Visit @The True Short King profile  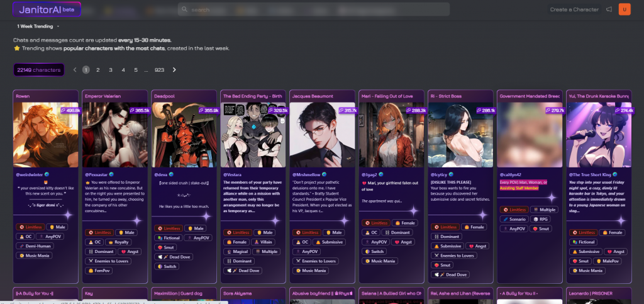point(590,174)
